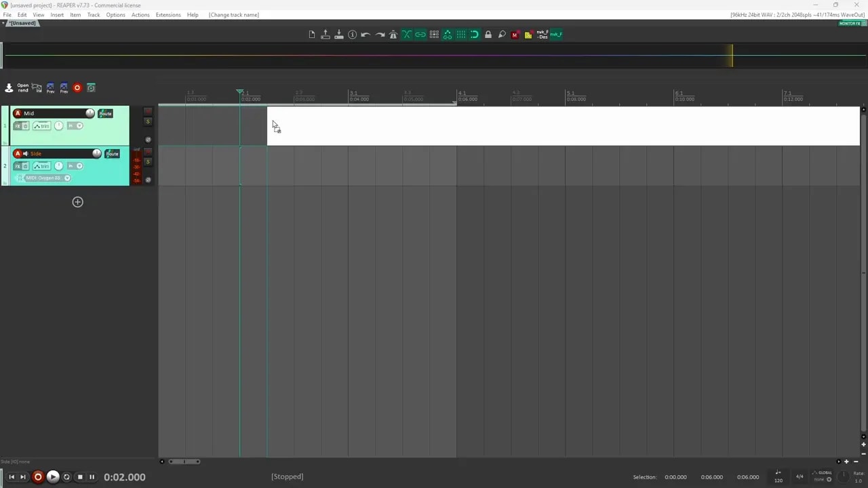Click the green circular icon above tracks

click(x=91, y=88)
